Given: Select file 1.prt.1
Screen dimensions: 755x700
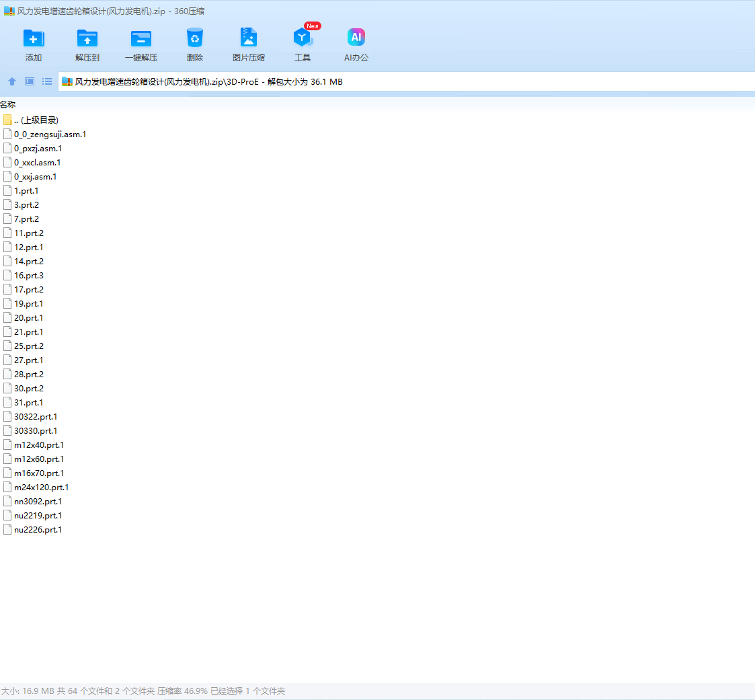Looking at the screenshot, I should pyautogui.click(x=26, y=191).
